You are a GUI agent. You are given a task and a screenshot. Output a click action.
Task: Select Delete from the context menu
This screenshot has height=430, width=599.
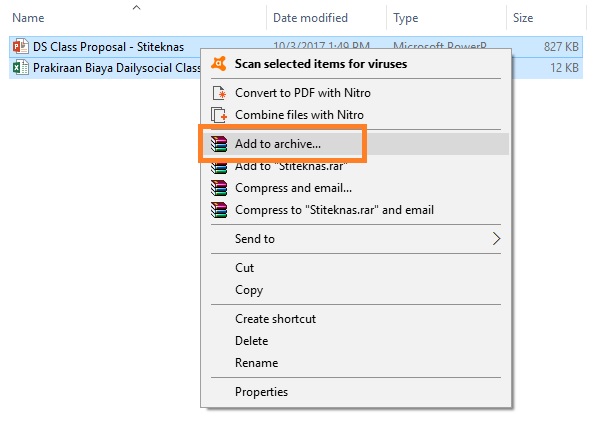coord(251,341)
